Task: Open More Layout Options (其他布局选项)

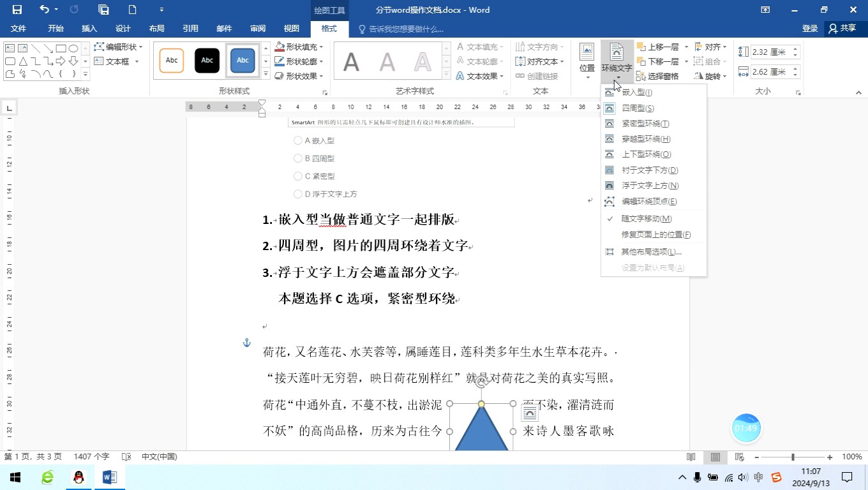Action: [x=654, y=252]
